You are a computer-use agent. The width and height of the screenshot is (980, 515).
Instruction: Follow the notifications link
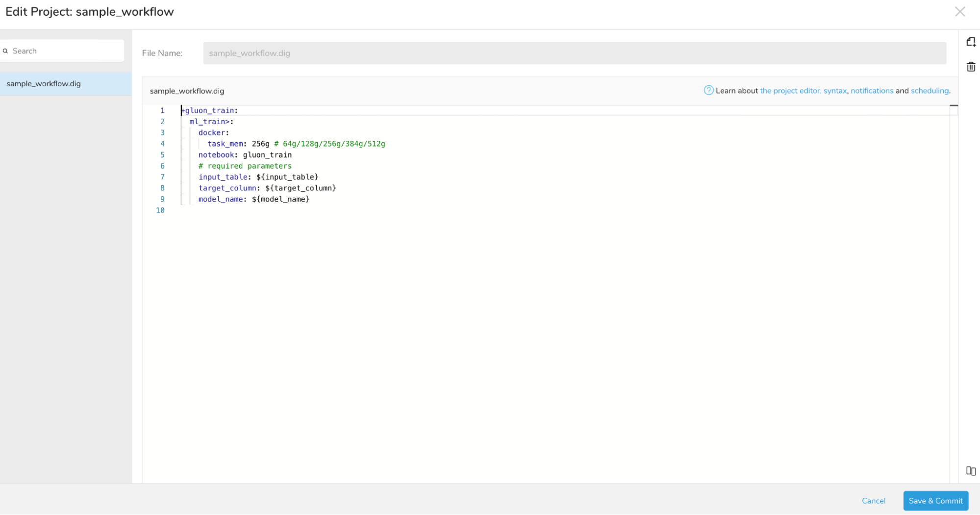tap(872, 91)
